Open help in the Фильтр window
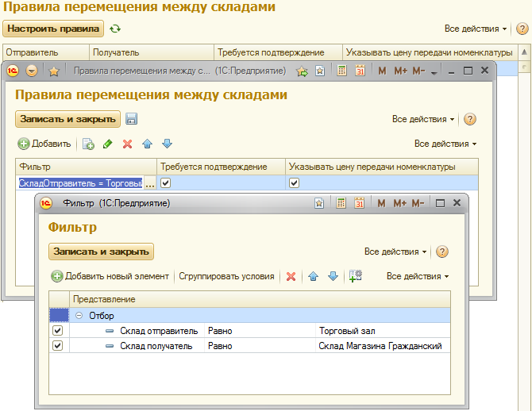 [442, 252]
